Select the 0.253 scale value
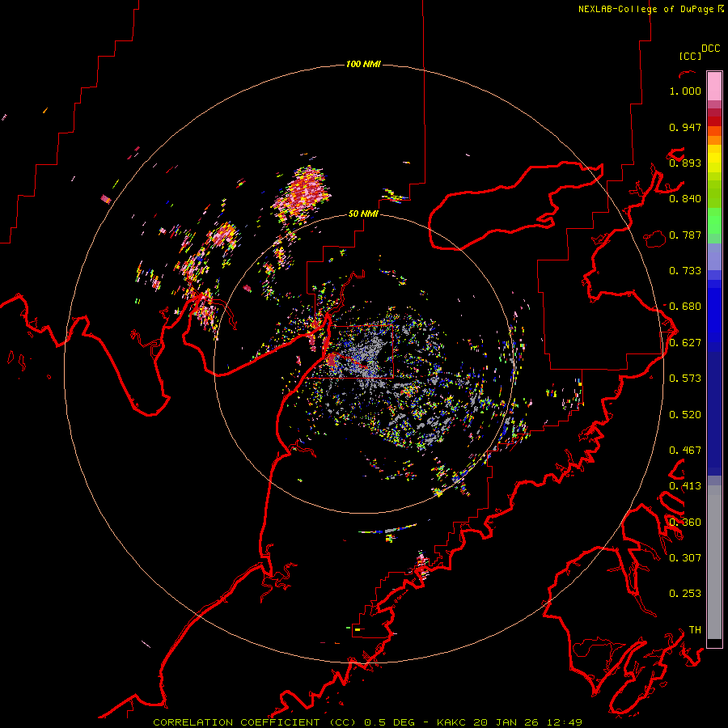This screenshot has height=728, width=728. click(685, 594)
